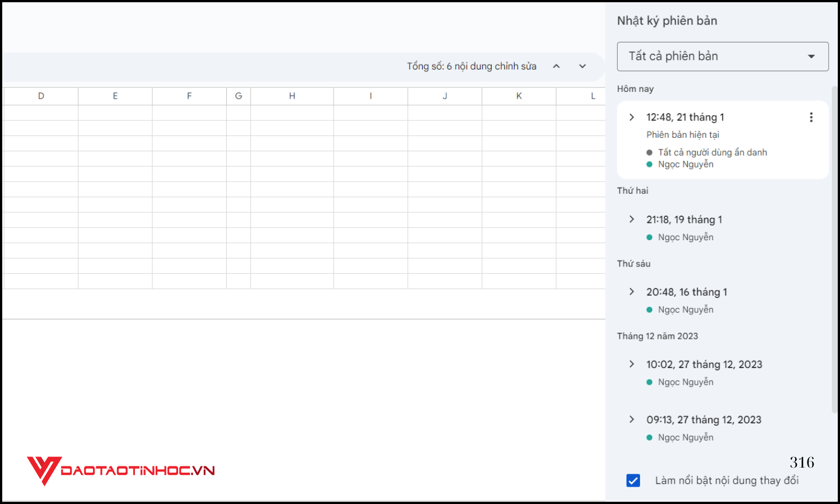Expand the 10:02, 27 tháng 12 version
The image size is (840, 504).
632,364
